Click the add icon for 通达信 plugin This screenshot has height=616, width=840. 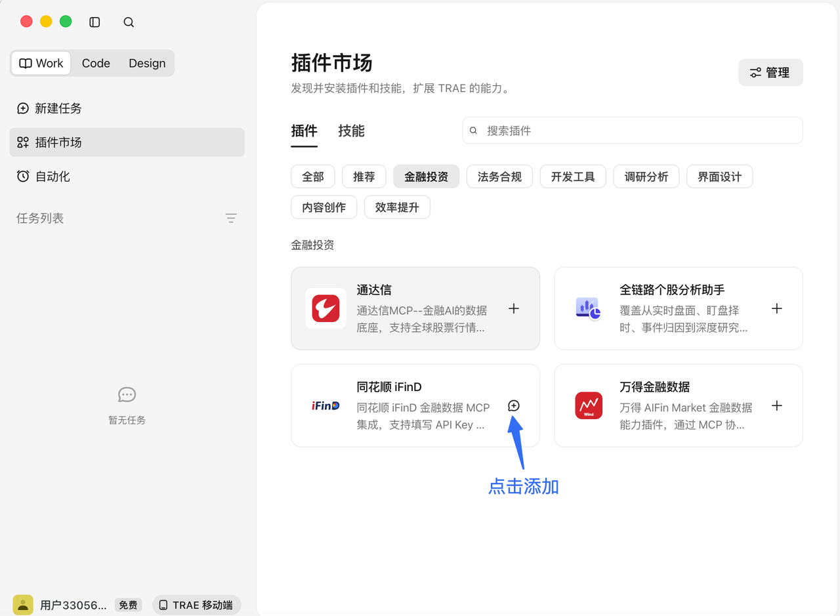[x=514, y=308]
